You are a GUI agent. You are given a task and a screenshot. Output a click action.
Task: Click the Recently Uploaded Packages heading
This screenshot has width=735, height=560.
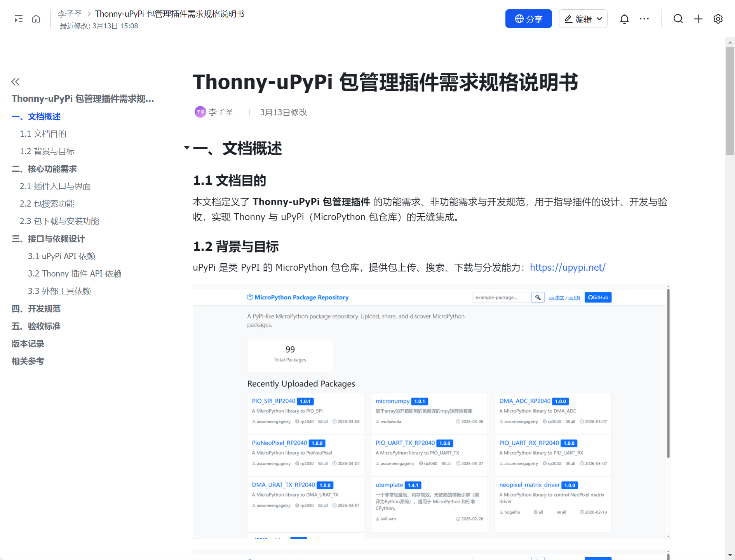(x=301, y=384)
